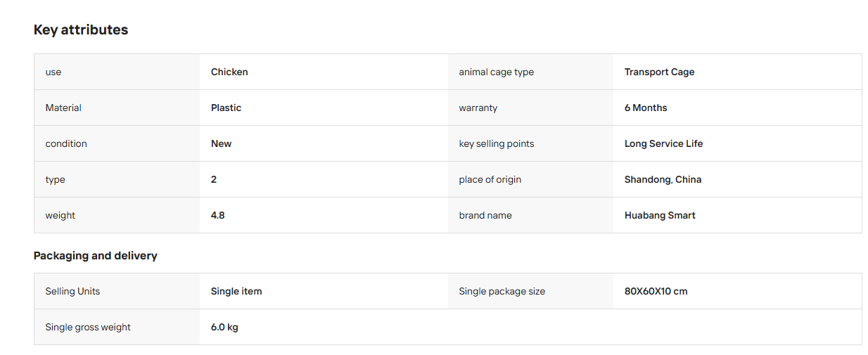
Task: Select the 'Single item' selling units value
Action: tap(236, 291)
